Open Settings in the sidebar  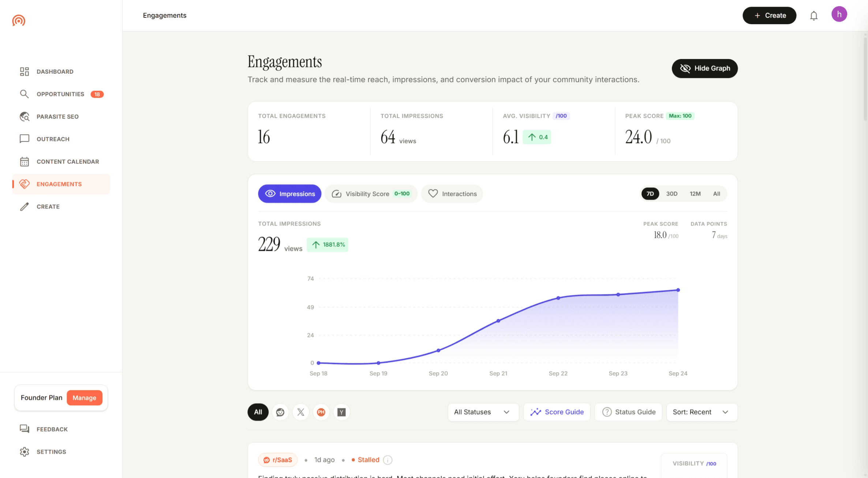(x=61, y=452)
